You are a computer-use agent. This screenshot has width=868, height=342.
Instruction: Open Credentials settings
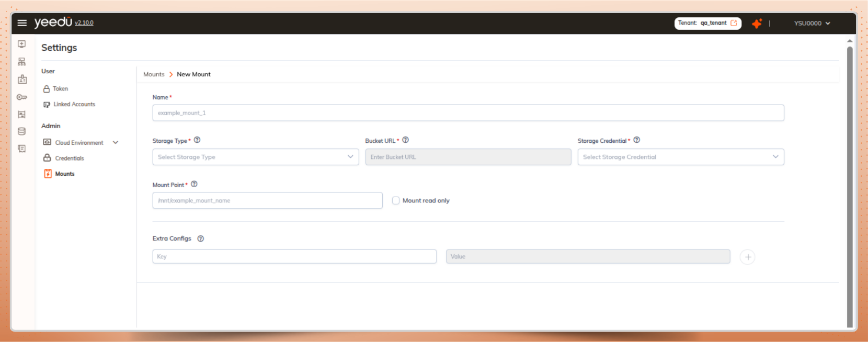click(63, 158)
